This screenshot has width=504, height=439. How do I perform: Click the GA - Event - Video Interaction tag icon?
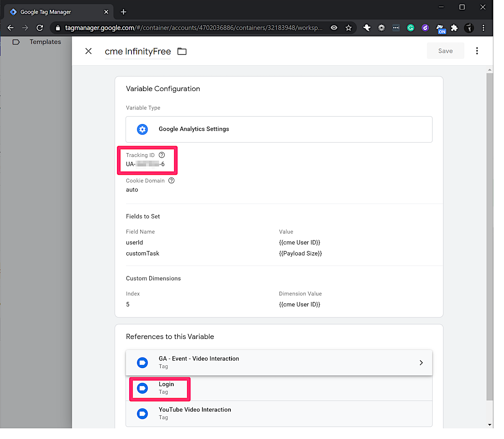[143, 363]
